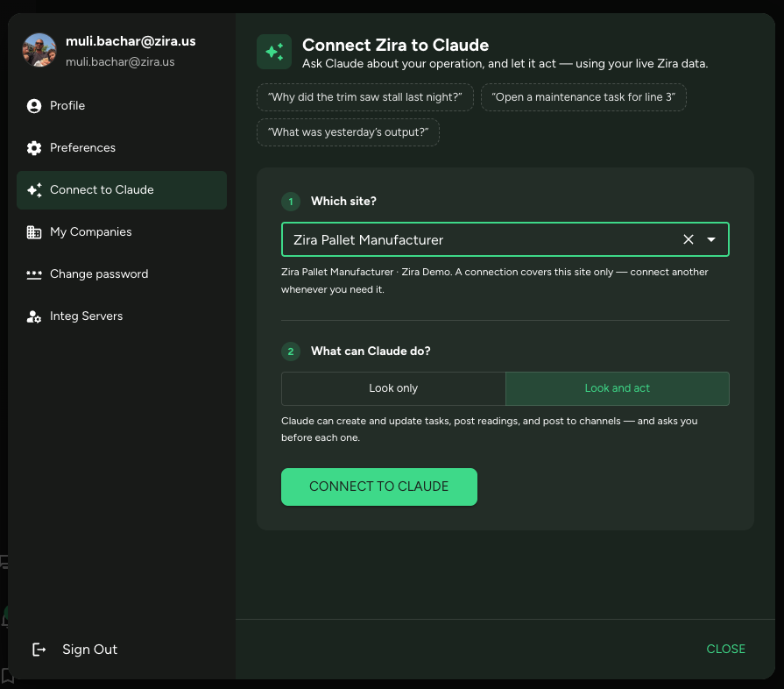
Task: Click the Zira Pallet Manufacturer site field
Action: coord(505,239)
